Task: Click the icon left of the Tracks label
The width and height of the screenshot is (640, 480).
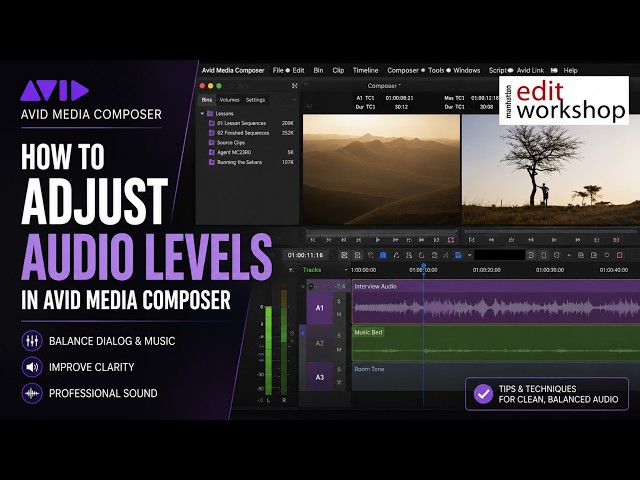Action: point(291,270)
